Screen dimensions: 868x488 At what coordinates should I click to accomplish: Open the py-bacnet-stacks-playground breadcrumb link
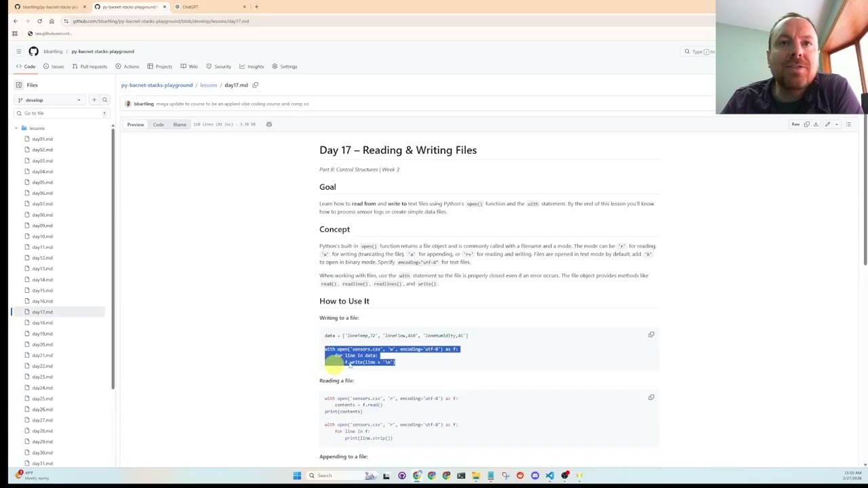pyautogui.click(x=157, y=85)
